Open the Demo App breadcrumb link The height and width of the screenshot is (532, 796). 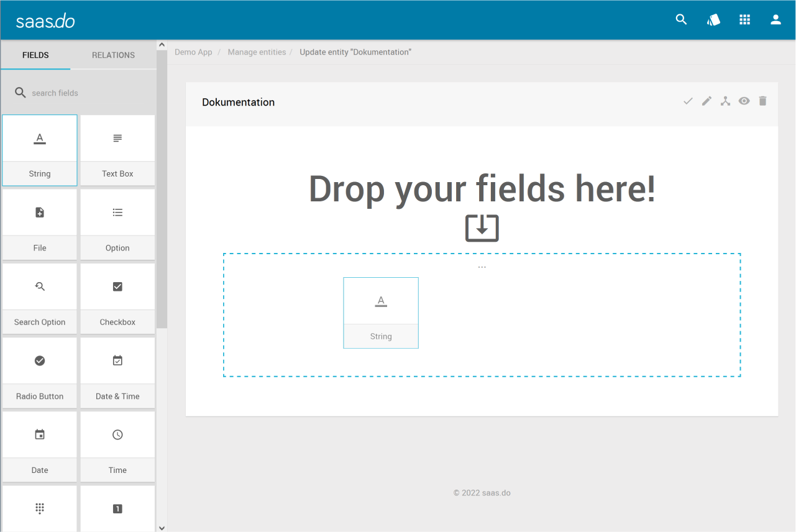[193, 52]
